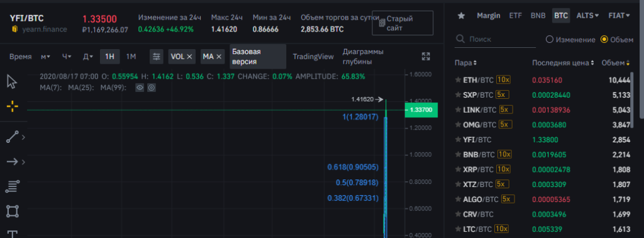Open the ETH/BTC pair row
Viewport: 644px width, 238px height.
coord(542,80)
